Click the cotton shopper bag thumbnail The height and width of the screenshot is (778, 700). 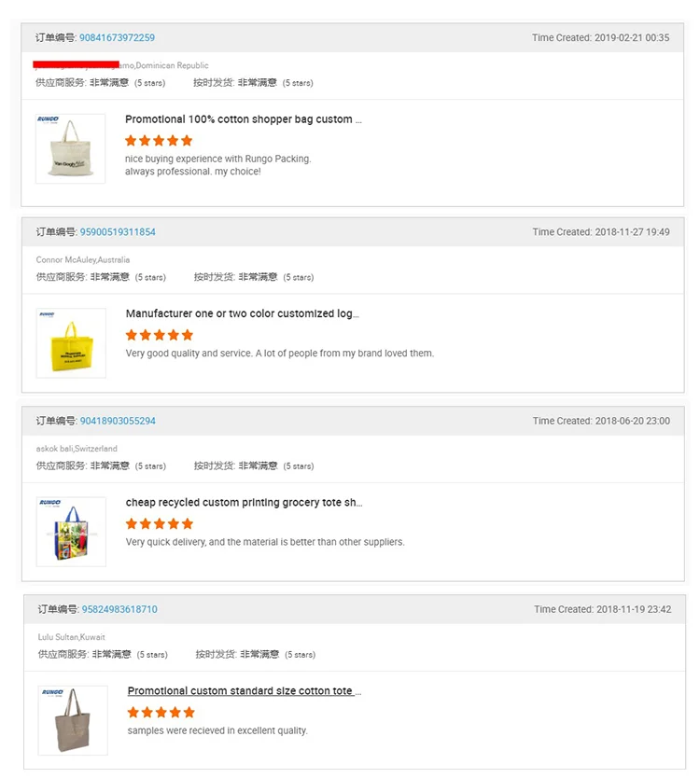70,148
